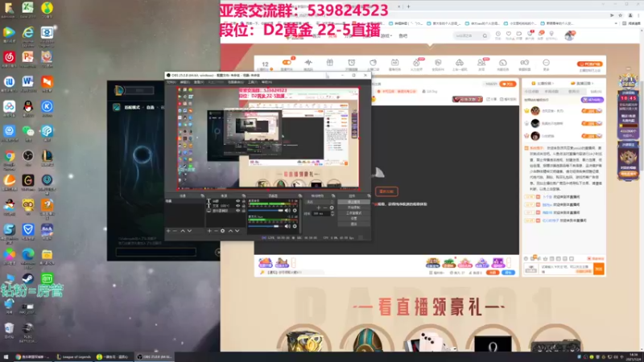Screen dimensions: 644x362
Task: Open rightmost menu in OBS menu bar
Action: 266,82
